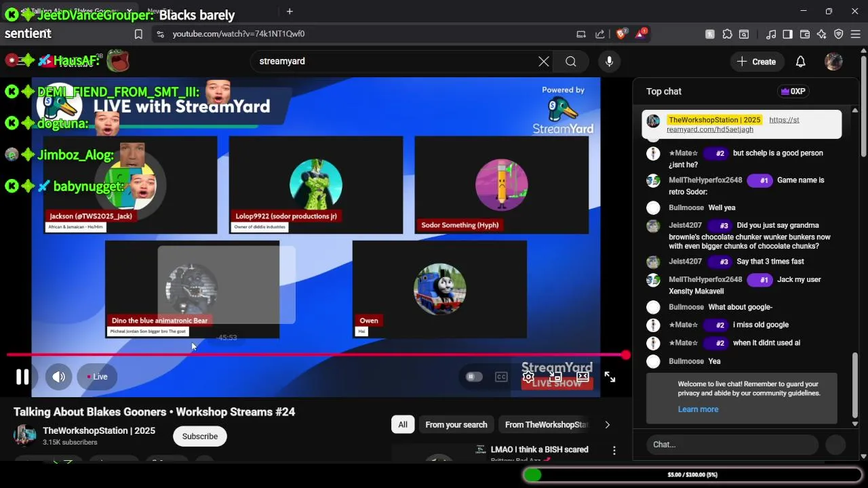
Task: Click the Dino the blue animatronic Bear tile
Action: point(192,289)
